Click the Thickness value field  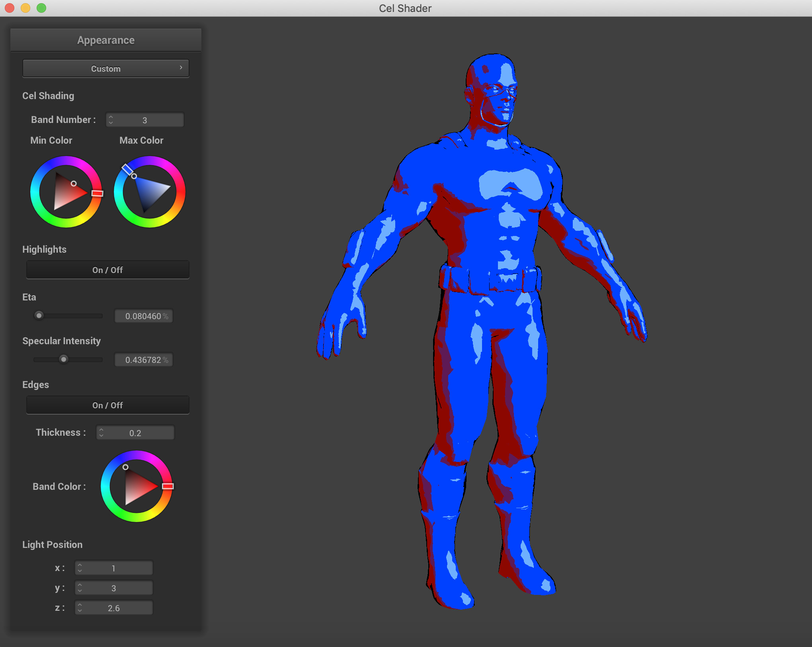point(135,433)
